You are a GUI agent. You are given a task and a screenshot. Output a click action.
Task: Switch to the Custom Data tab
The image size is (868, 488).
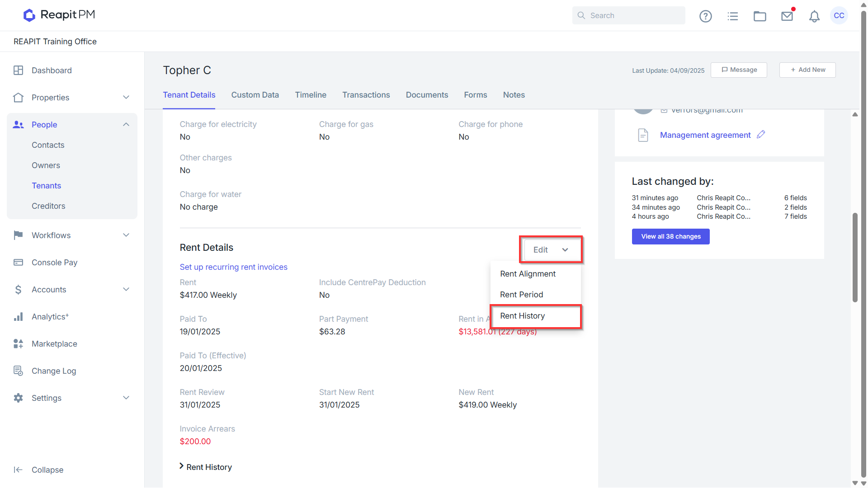(255, 95)
